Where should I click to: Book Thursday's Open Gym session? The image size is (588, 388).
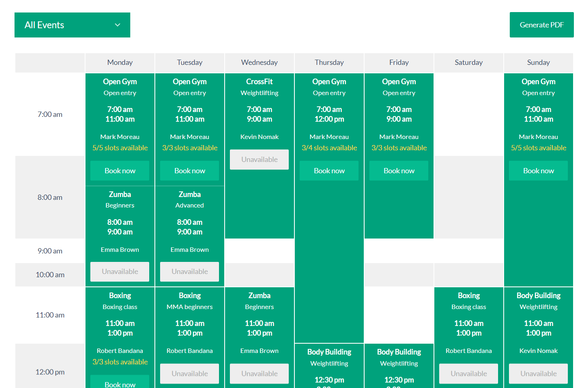[x=329, y=170]
